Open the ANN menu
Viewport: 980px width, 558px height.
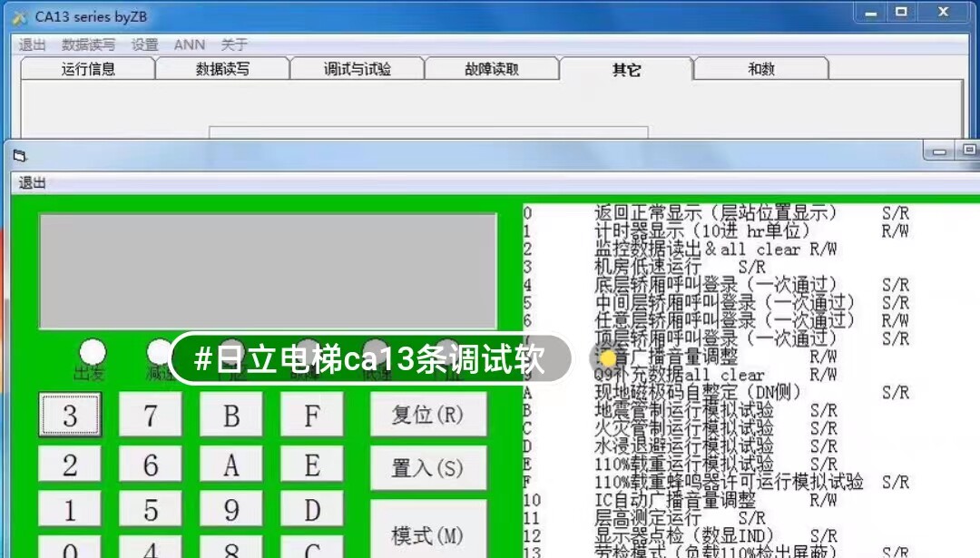[188, 44]
